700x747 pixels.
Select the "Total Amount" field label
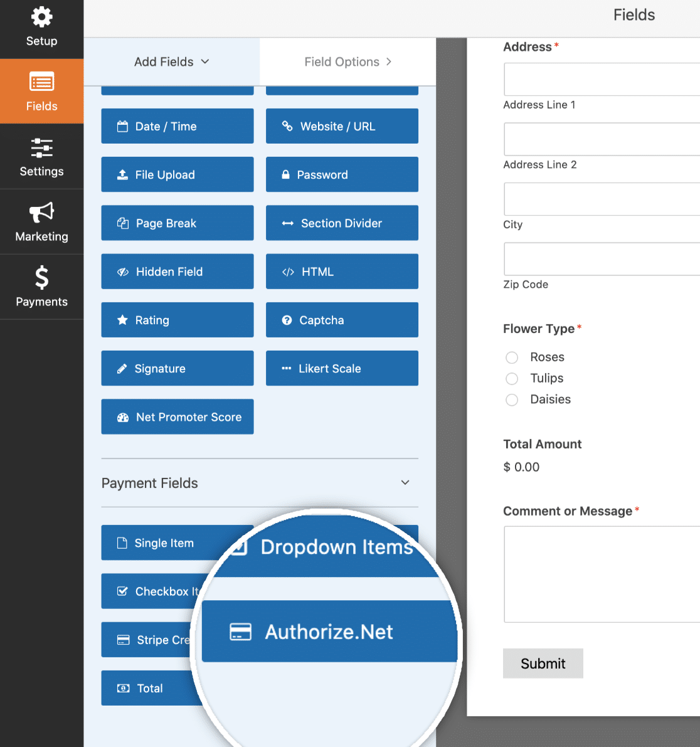tap(543, 444)
